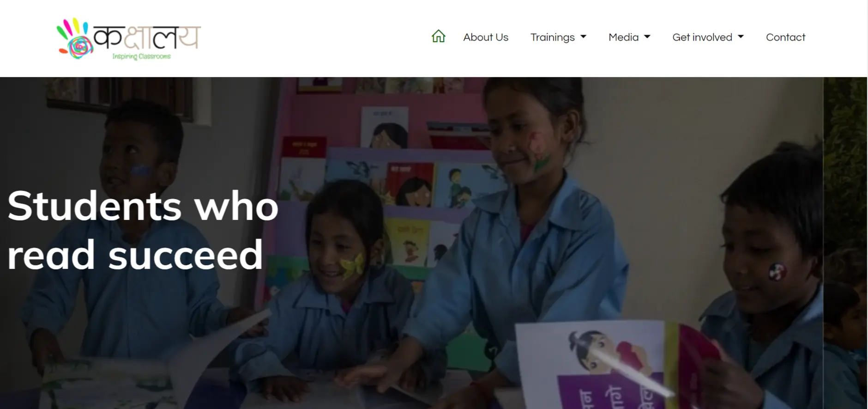Open the Contact page
The image size is (868, 409).
coord(785,37)
